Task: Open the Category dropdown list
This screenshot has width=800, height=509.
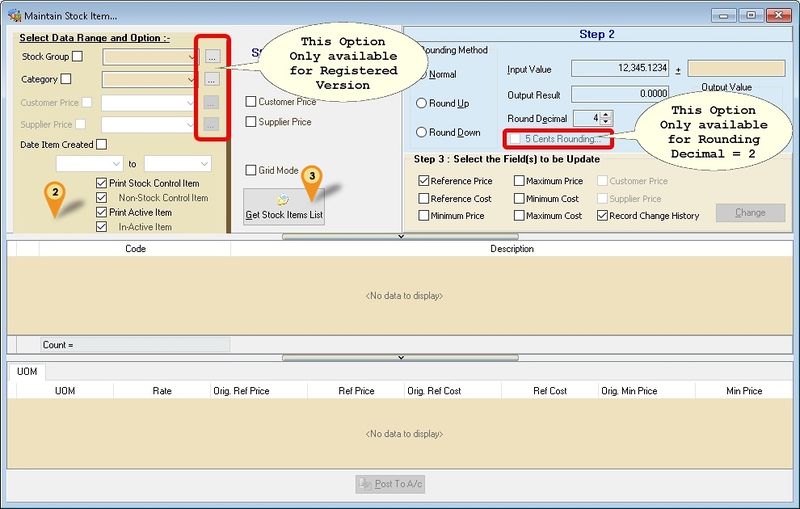Action: [192, 79]
